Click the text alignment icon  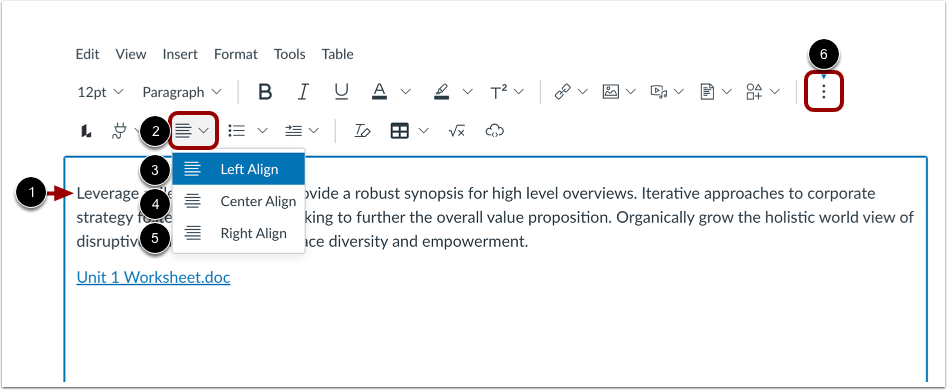(183, 131)
